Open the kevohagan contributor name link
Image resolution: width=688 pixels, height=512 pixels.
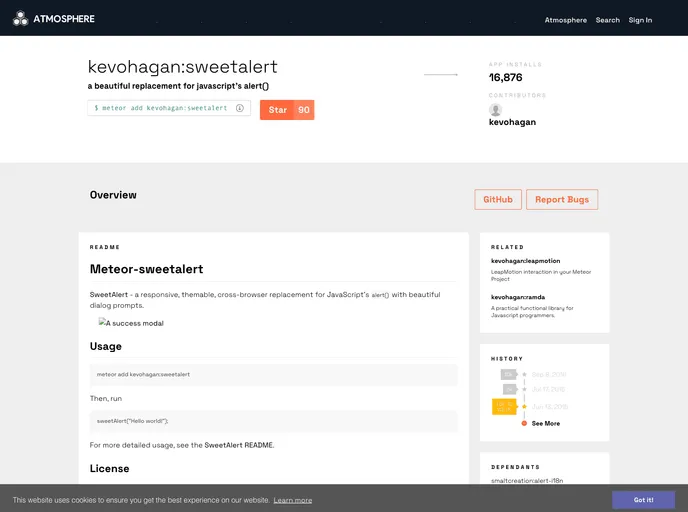(512, 122)
